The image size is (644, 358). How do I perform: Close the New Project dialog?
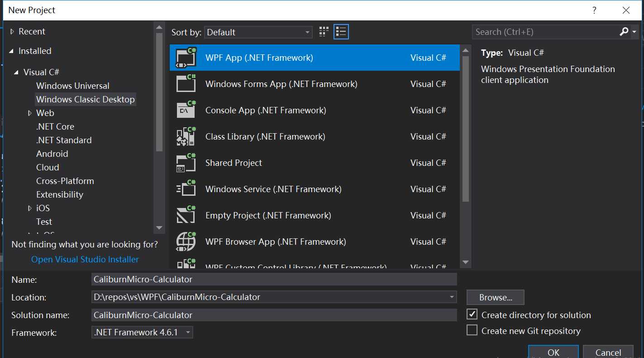pos(626,10)
